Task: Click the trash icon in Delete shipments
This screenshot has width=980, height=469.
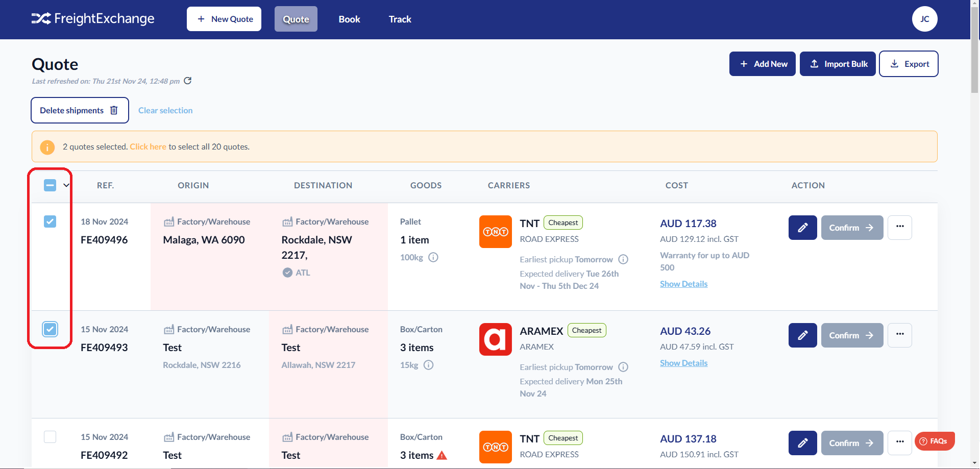Action: pos(114,110)
